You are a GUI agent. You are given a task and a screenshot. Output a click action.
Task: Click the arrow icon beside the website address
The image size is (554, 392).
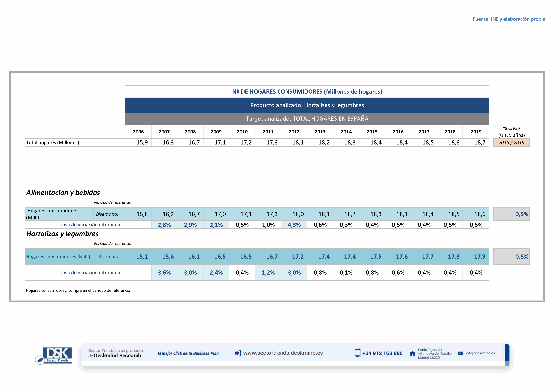pyautogui.click(x=238, y=353)
